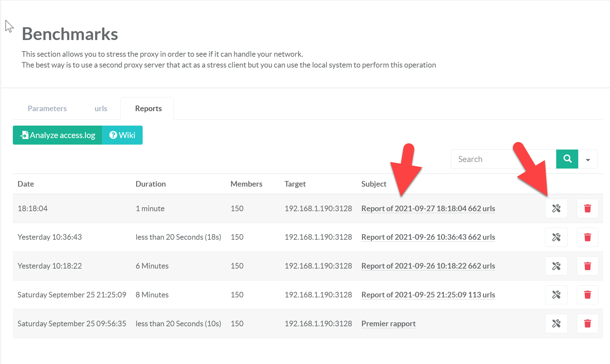
Task: Open the urls tab
Action: (x=101, y=109)
